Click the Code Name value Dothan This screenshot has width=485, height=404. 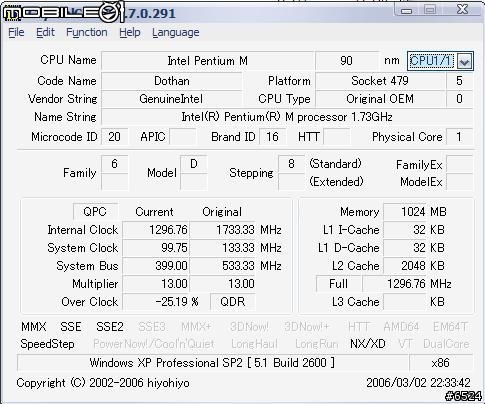[x=172, y=81]
